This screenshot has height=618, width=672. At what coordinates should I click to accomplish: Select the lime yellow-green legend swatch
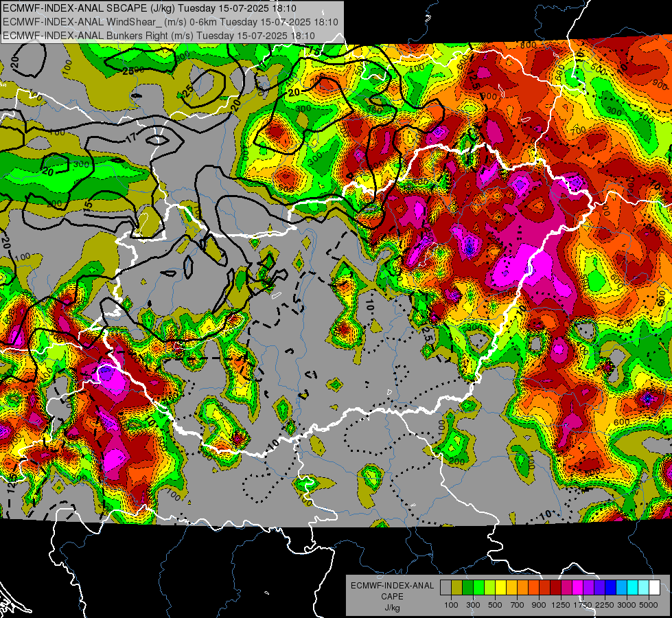tap(490, 587)
